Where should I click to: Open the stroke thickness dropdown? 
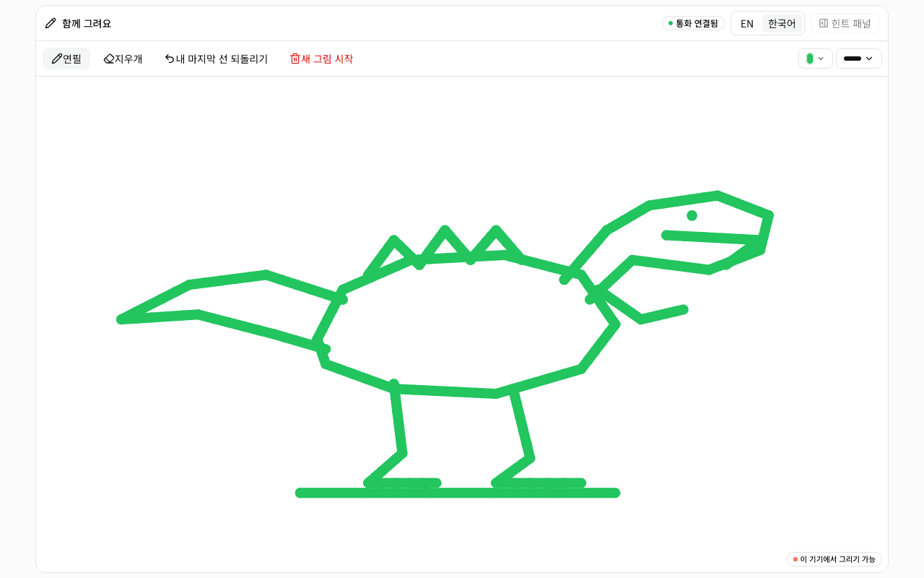859,59
